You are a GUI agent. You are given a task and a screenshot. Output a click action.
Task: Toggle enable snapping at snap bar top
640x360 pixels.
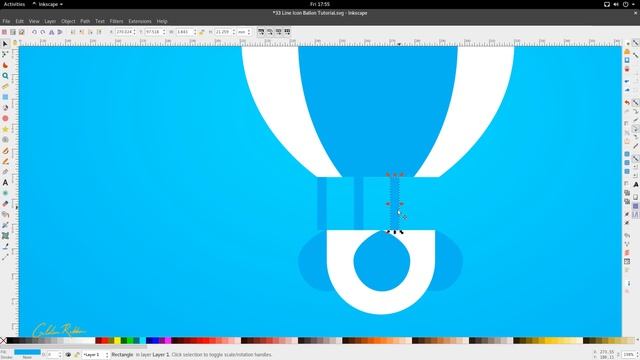pos(636,43)
